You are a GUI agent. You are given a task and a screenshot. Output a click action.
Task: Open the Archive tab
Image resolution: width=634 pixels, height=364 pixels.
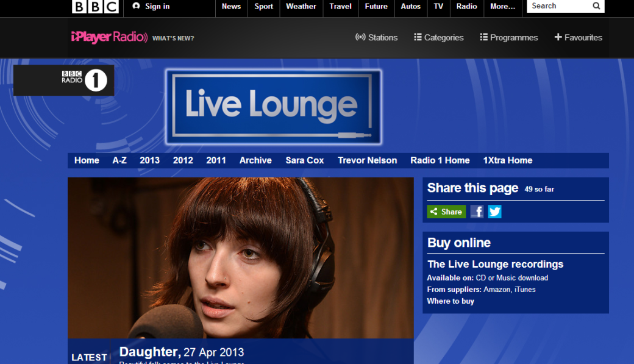(255, 160)
